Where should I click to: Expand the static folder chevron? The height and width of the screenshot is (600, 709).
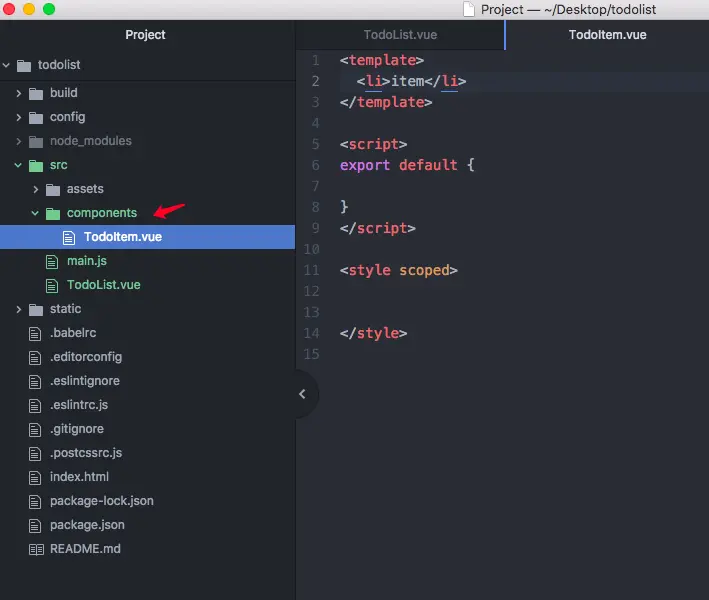(19, 309)
